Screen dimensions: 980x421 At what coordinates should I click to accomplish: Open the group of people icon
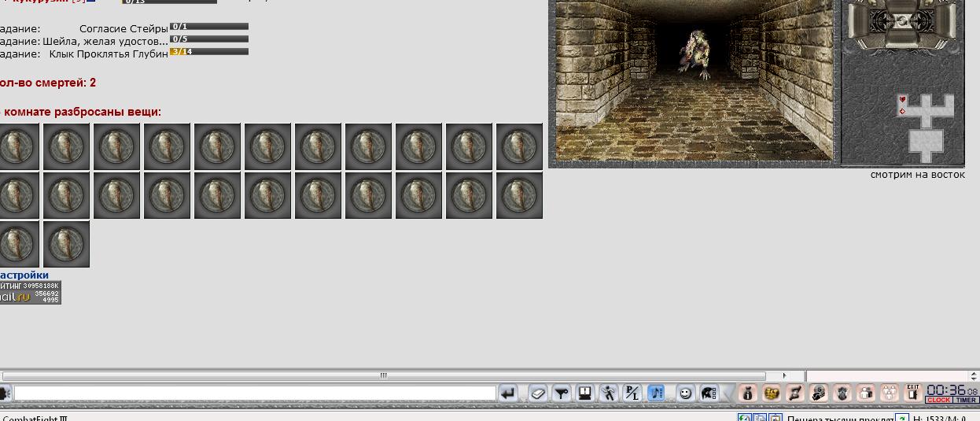(x=890, y=393)
